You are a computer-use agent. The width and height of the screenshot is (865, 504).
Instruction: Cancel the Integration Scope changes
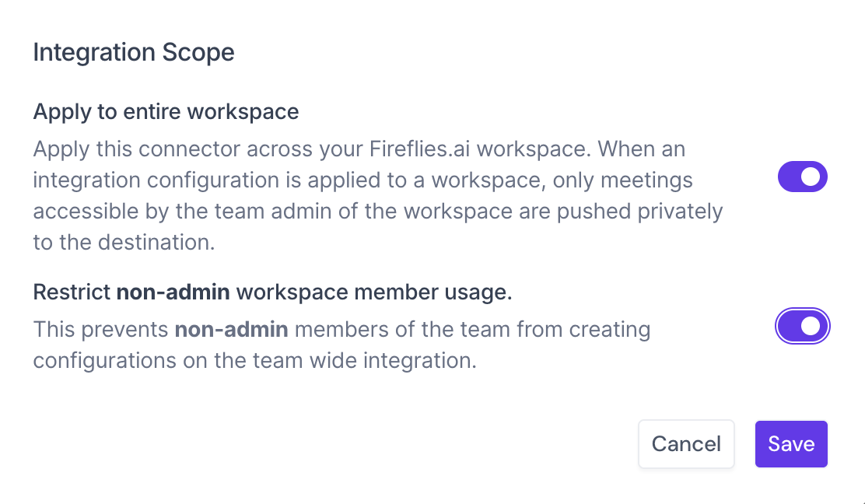click(x=686, y=444)
